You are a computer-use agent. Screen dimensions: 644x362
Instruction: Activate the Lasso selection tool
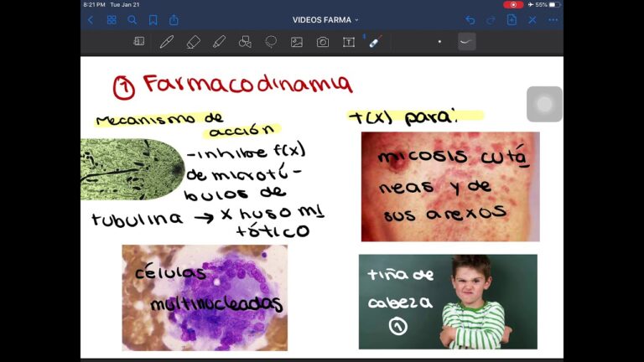[271, 42]
